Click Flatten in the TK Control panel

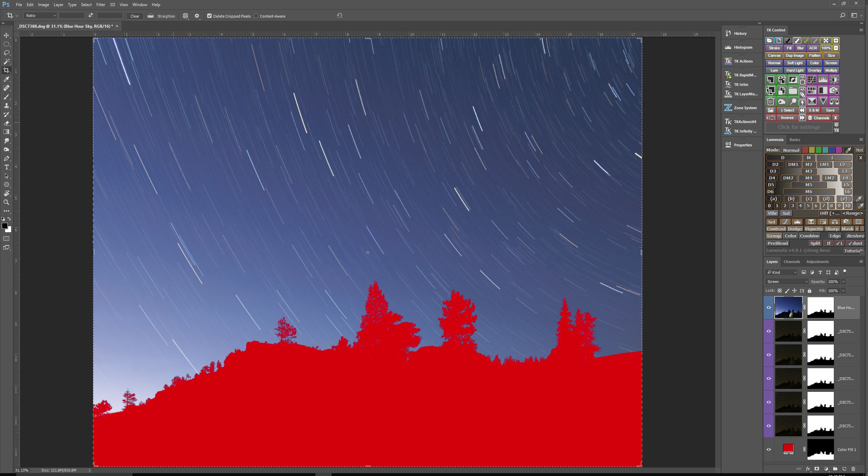pos(814,55)
